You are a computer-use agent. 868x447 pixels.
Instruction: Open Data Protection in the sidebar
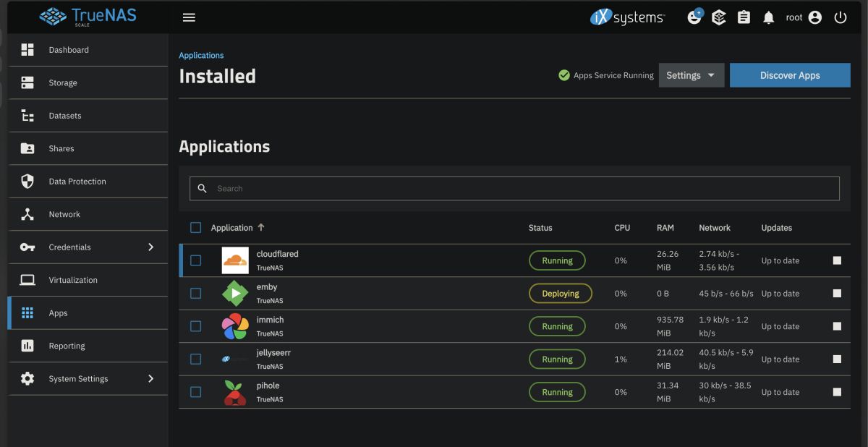click(x=77, y=182)
